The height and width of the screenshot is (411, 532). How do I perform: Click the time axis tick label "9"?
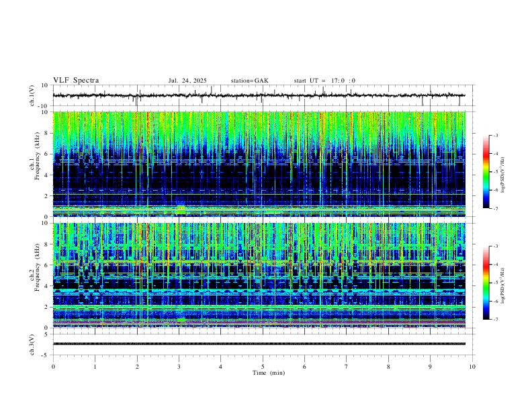pyautogui.click(x=430, y=367)
